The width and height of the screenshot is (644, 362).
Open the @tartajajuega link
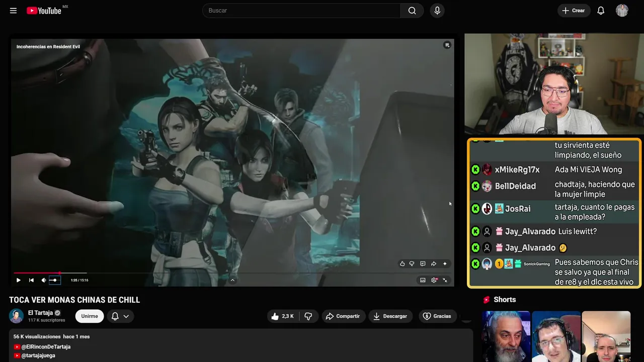coord(38,355)
